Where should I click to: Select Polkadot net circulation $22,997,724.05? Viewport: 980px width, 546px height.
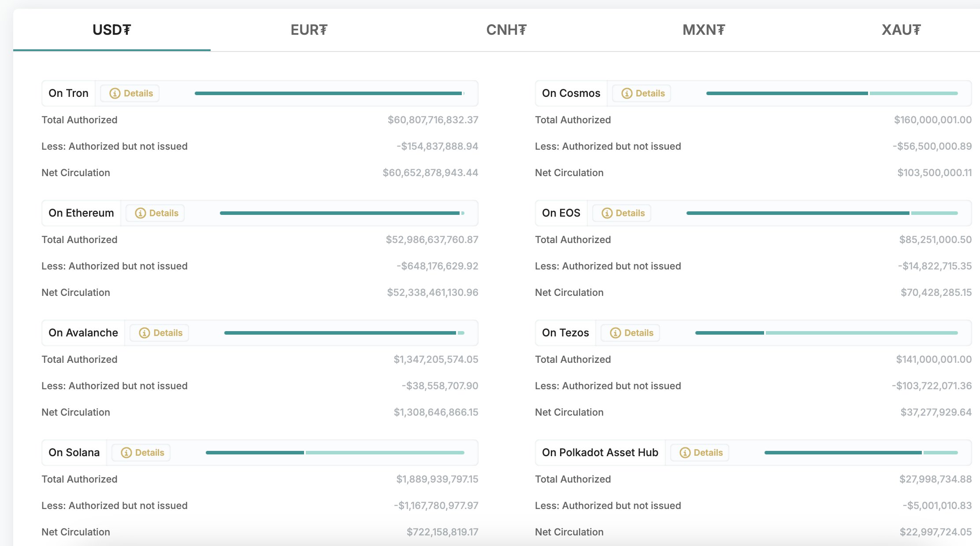tap(935, 532)
